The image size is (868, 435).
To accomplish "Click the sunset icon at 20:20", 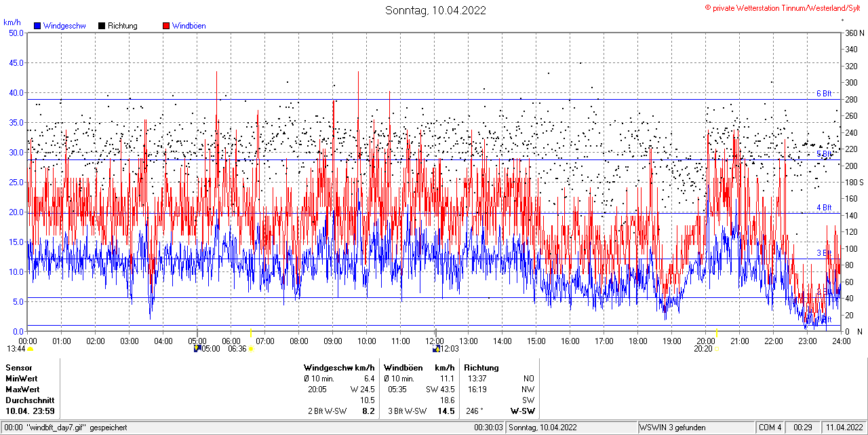I will click(716, 349).
